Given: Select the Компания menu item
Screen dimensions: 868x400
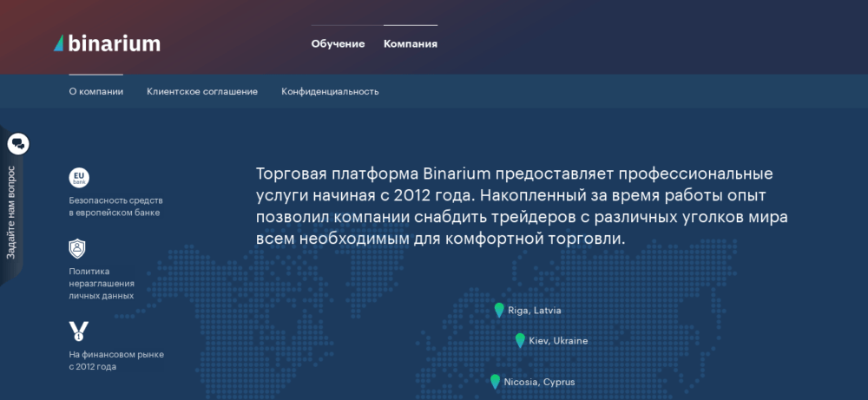Looking at the screenshot, I should tap(411, 44).
